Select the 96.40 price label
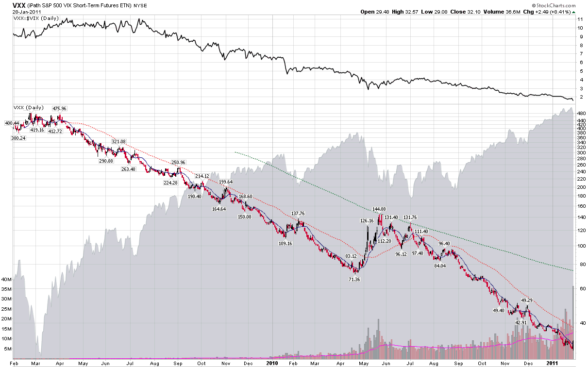The width and height of the screenshot is (588, 367). point(444,244)
